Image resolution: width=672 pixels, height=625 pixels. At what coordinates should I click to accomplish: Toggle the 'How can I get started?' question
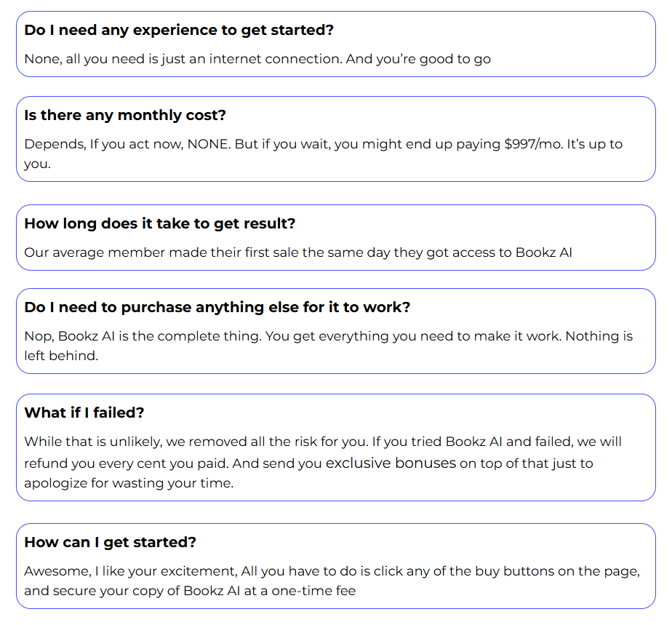[111, 542]
